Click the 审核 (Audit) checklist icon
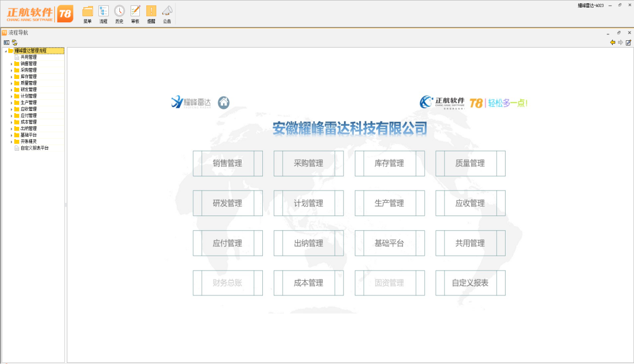The image size is (634, 364). coord(136,11)
